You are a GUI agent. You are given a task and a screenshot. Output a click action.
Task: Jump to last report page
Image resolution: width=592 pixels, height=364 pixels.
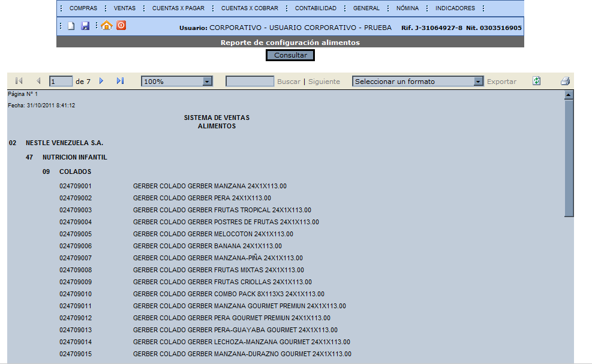click(x=120, y=81)
